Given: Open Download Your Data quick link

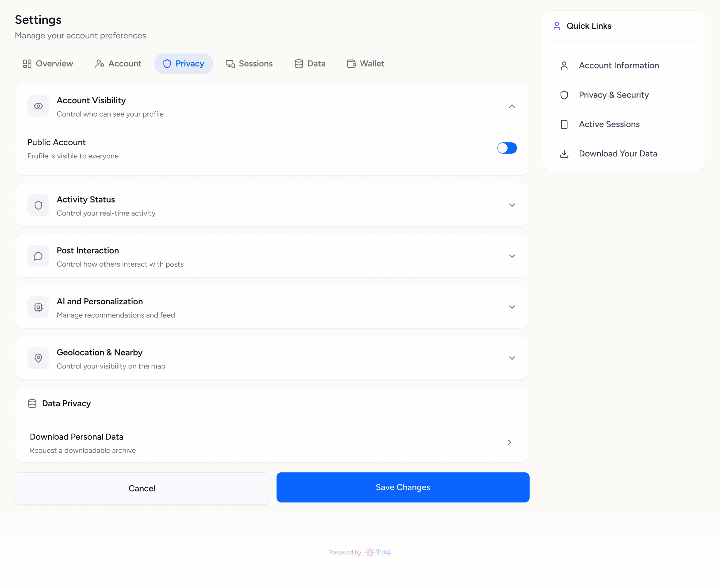Looking at the screenshot, I should 623,154.
